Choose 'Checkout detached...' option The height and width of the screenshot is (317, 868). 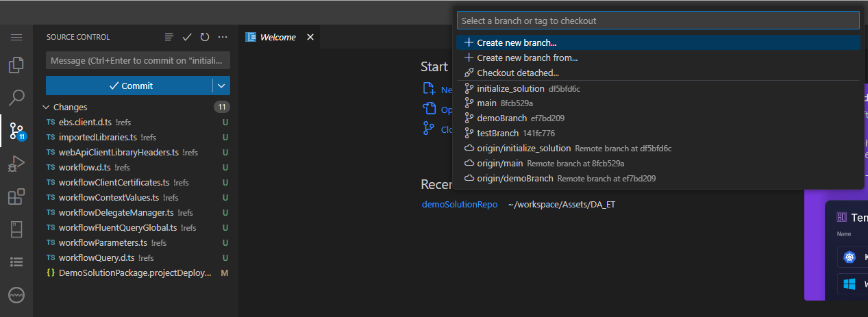coord(517,73)
